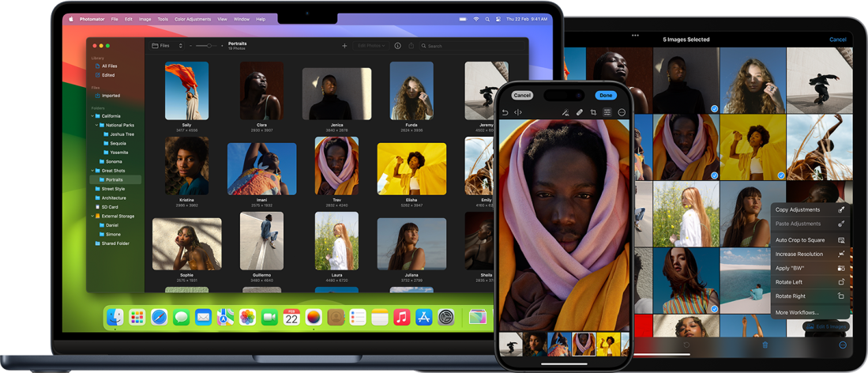
Task: Click the plus icon in Photomator toolbar
Action: (344, 46)
